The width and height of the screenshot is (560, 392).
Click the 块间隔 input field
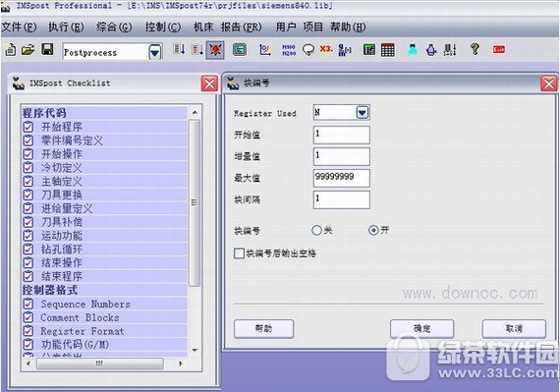coord(342,199)
